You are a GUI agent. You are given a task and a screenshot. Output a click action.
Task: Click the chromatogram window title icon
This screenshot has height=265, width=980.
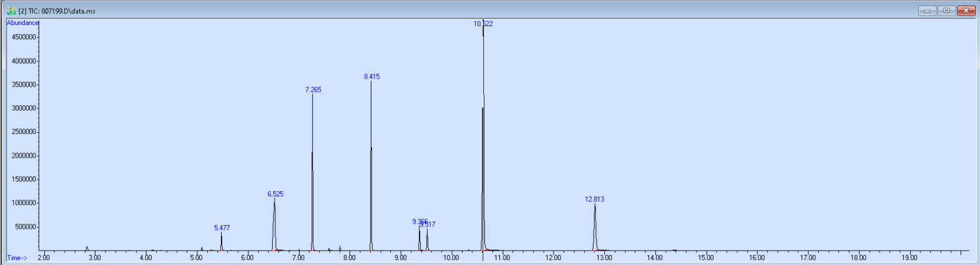point(11,11)
